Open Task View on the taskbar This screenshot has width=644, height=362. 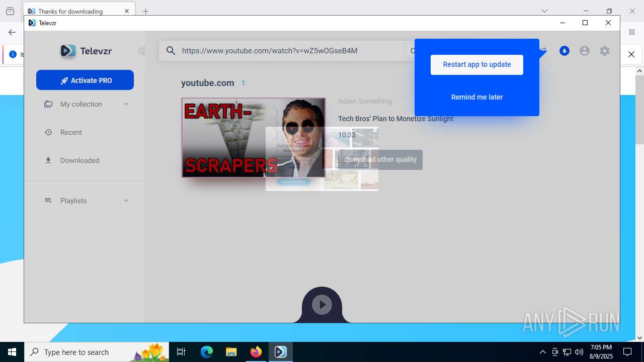(181, 352)
